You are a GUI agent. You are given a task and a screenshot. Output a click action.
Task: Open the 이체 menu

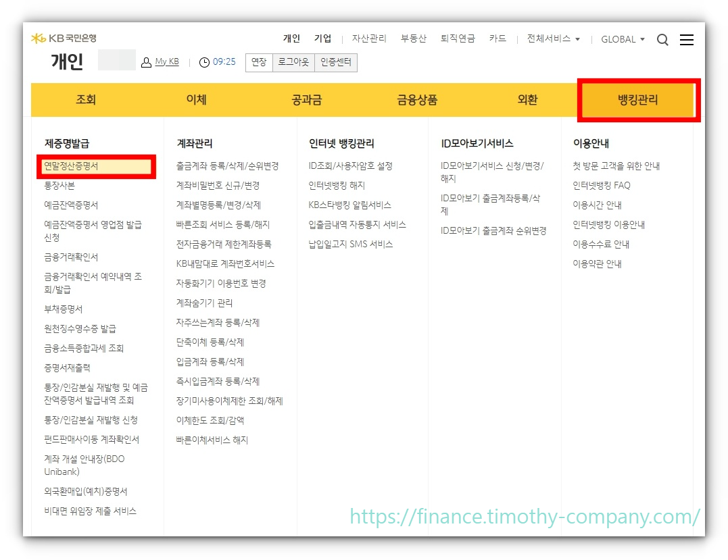(196, 99)
